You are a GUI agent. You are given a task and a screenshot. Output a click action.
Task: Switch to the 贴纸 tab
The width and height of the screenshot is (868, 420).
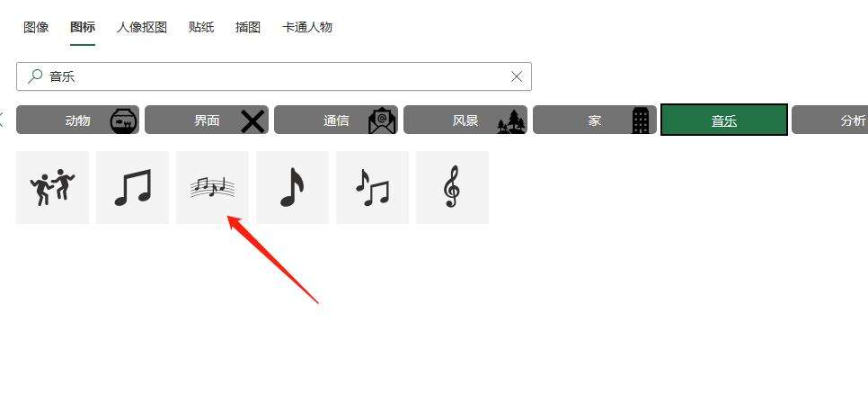(x=201, y=27)
